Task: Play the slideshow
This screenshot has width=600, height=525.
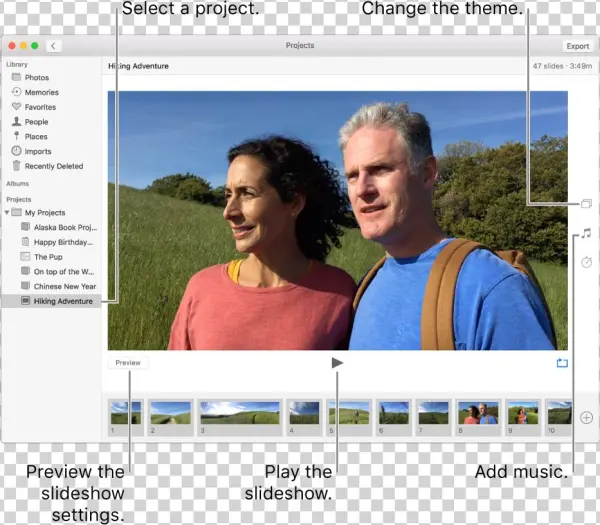Action: (337, 363)
